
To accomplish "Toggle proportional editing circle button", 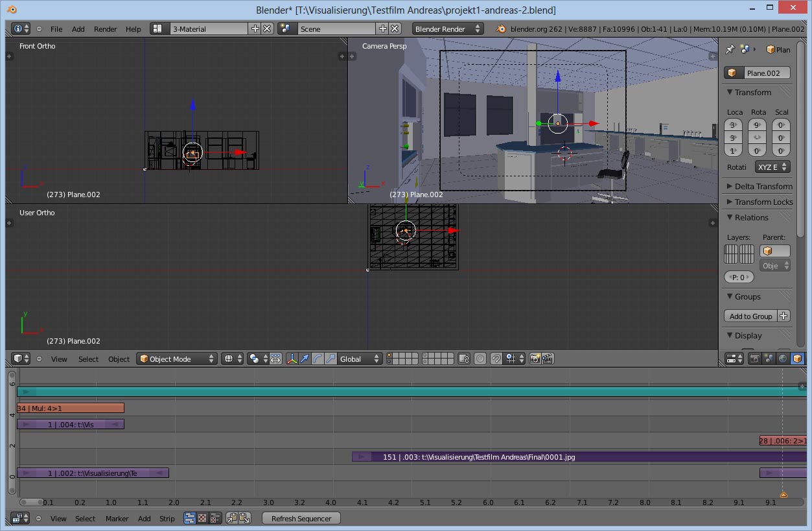I will pos(480,359).
